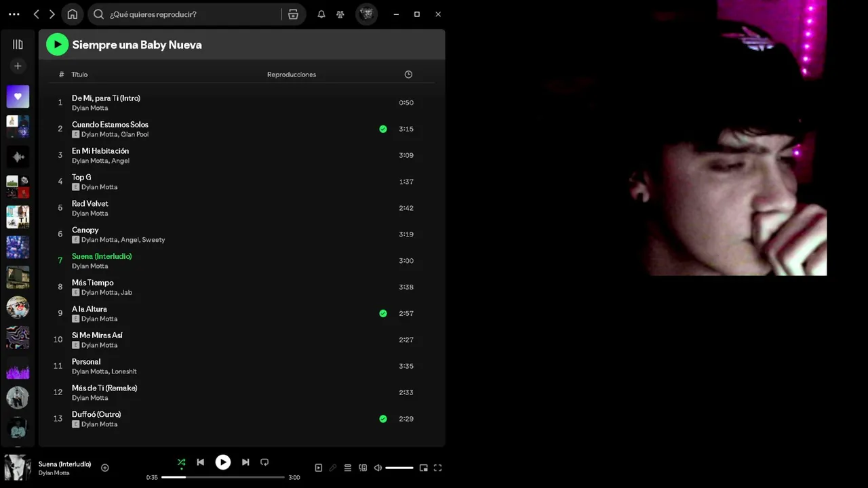Open artist Loneshit link on Personal
The image size is (868, 488).
point(124,371)
